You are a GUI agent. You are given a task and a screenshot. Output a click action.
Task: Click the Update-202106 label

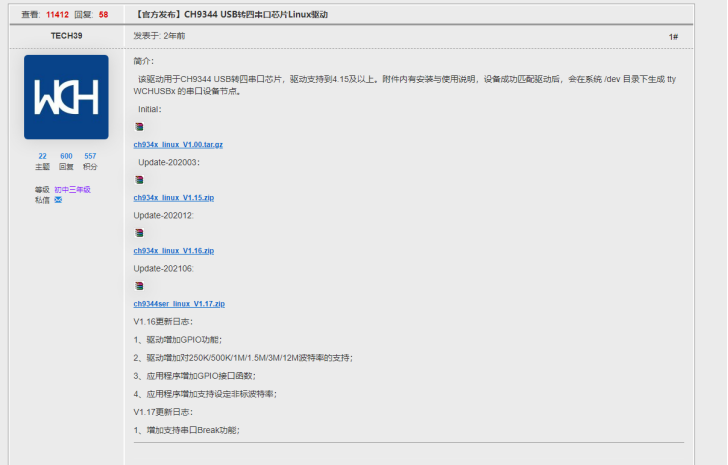tap(163, 269)
